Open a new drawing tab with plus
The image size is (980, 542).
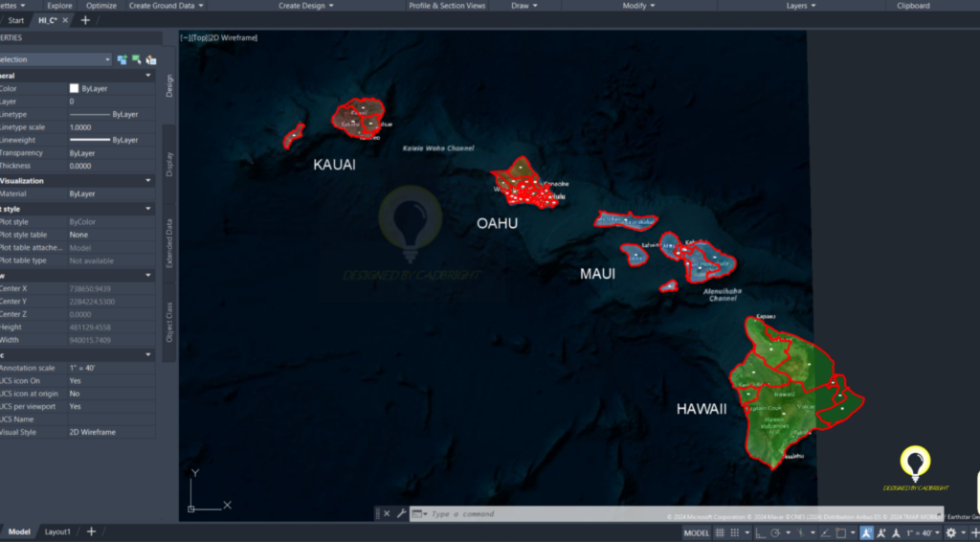point(85,20)
